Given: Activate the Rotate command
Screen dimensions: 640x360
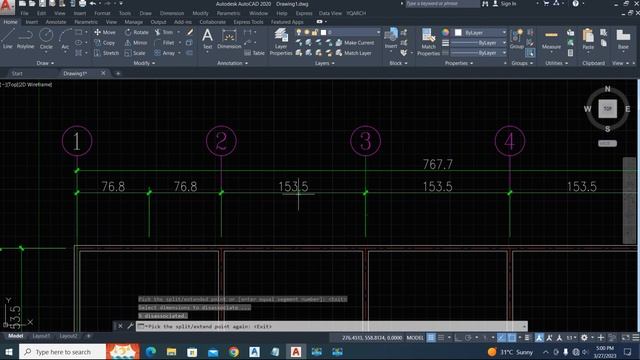Looking at the screenshot, I should [x=137, y=32].
